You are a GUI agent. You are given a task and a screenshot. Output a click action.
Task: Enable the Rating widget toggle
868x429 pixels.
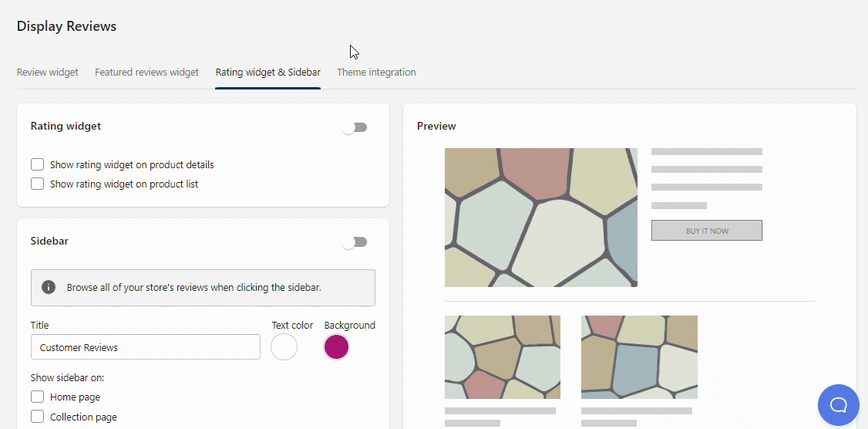click(355, 127)
